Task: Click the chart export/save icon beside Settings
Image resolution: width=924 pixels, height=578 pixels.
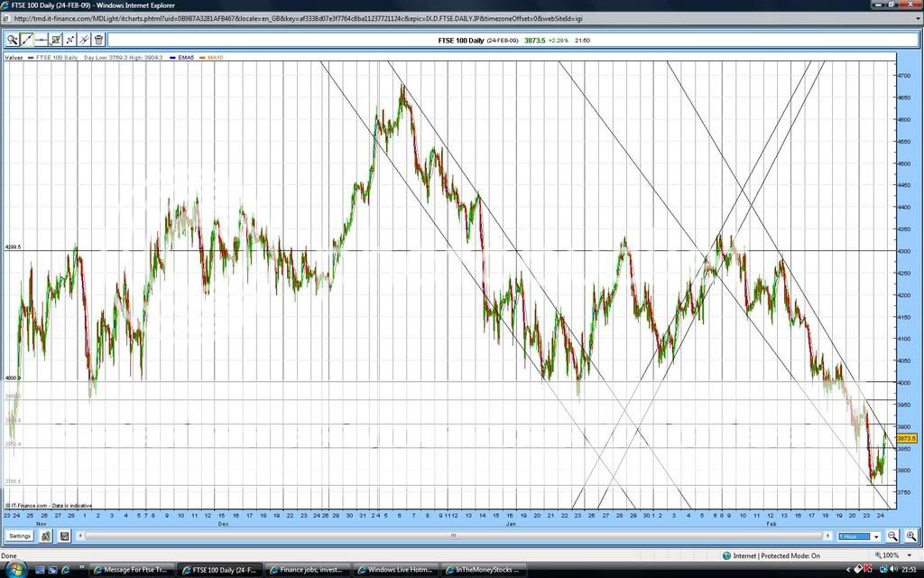Action: coord(63,536)
